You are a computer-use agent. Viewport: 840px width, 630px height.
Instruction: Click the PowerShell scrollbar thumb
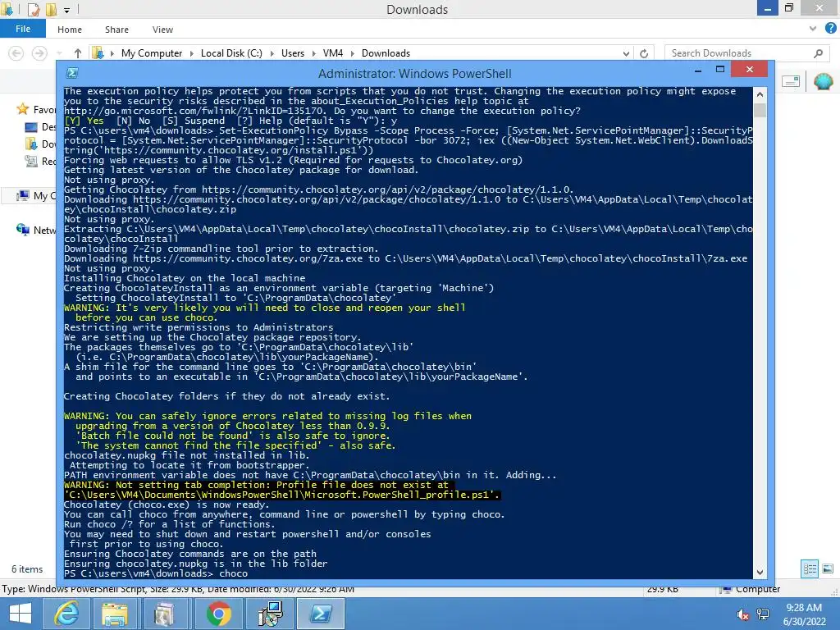pyautogui.click(x=760, y=111)
